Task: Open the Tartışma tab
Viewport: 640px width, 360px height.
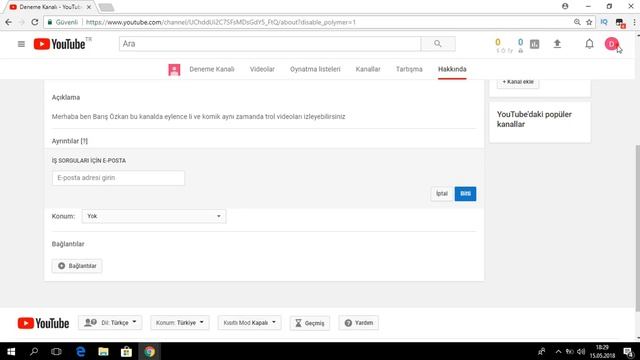Action: (x=409, y=69)
